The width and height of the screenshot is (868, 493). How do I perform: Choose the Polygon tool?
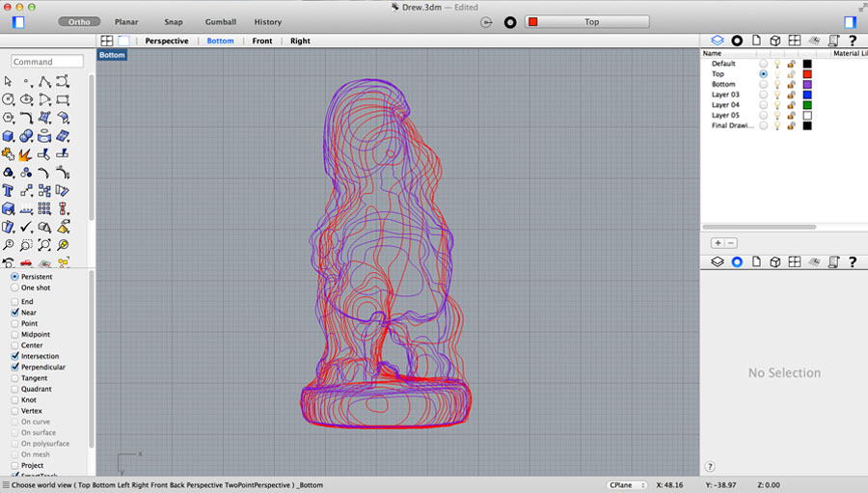(x=8, y=118)
